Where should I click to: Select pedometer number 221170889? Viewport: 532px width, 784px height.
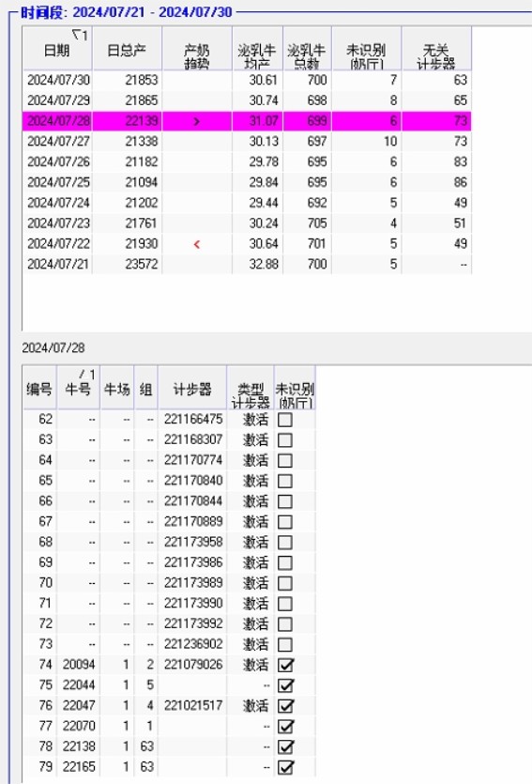pyautogui.click(x=193, y=521)
